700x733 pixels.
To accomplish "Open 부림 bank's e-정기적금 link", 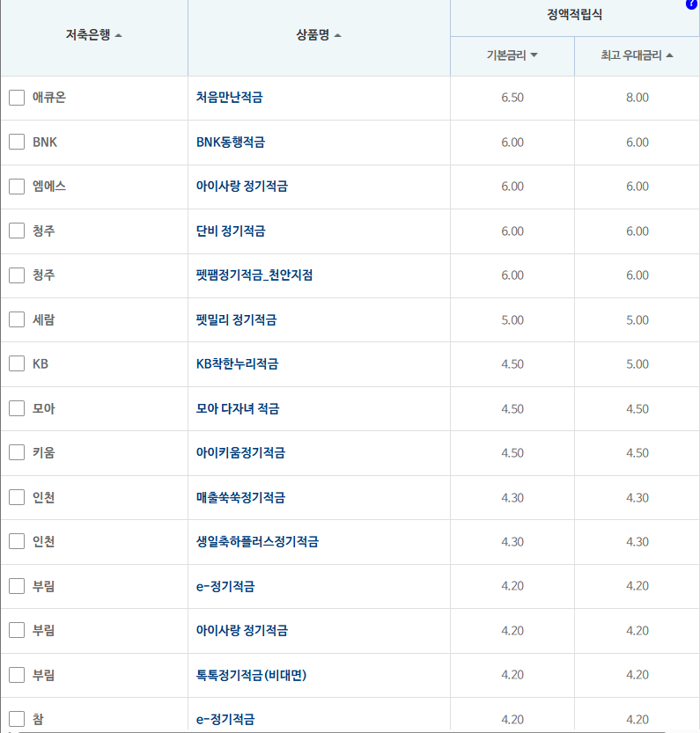I will pos(225,586).
